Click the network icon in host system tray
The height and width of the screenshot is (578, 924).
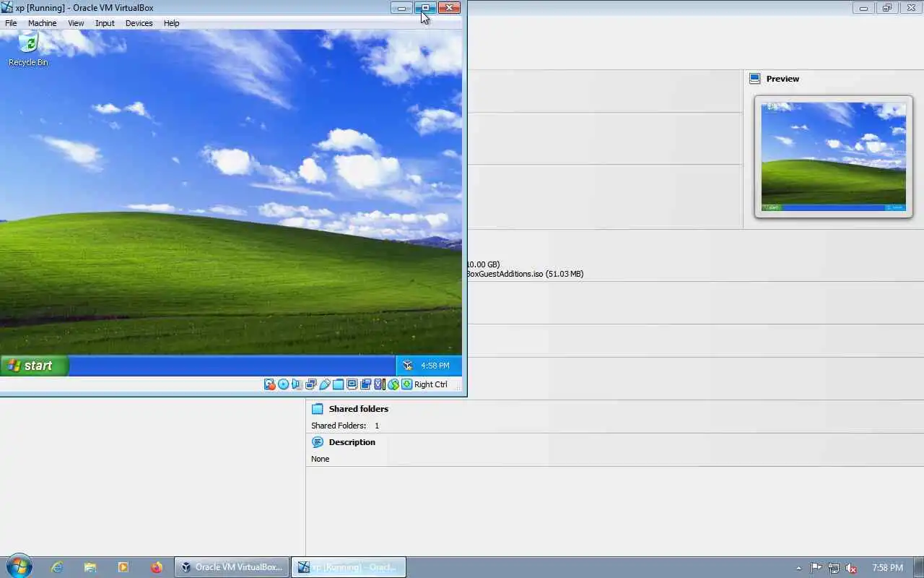pyautogui.click(x=834, y=568)
